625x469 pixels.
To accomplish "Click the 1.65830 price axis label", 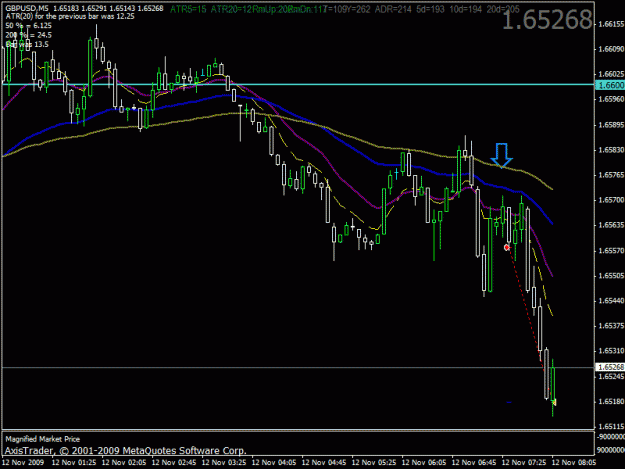I will (611, 150).
